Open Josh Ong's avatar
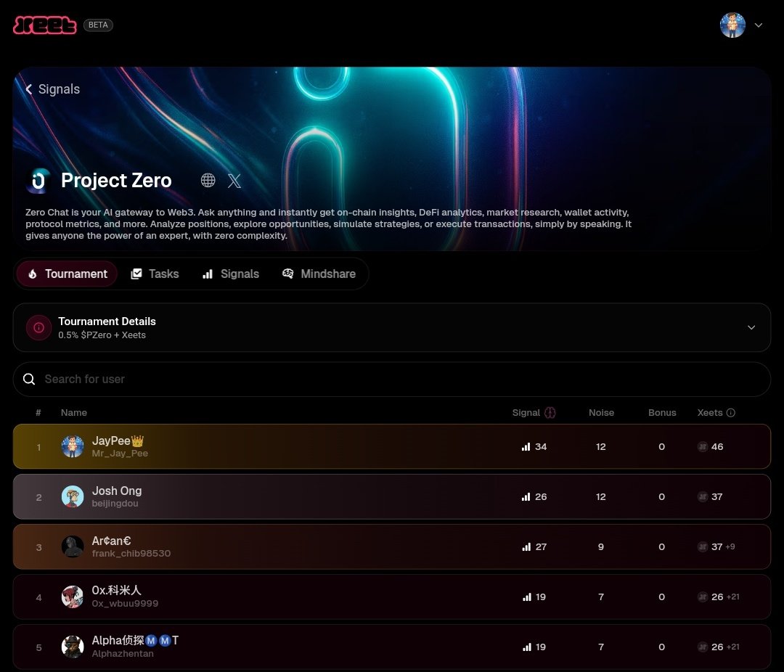Viewport: 784px width, 672px height. pyautogui.click(x=73, y=496)
